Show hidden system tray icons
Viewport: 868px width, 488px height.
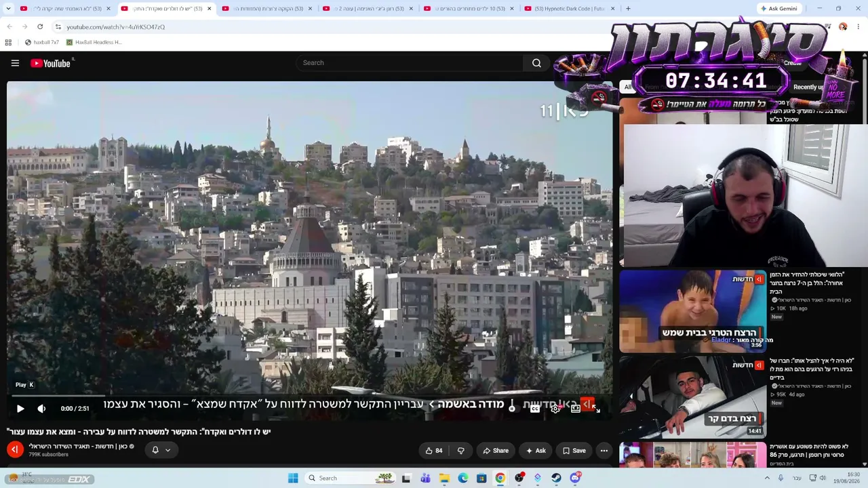click(x=767, y=479)
